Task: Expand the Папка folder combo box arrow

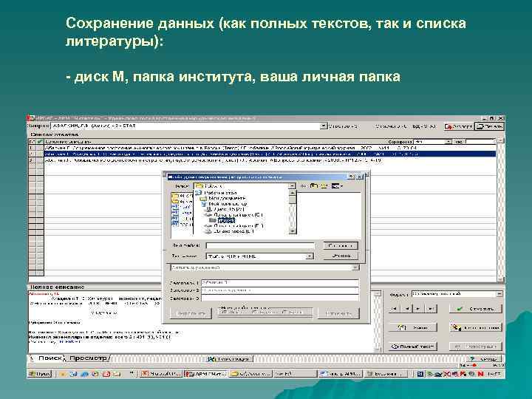Action: (292, 186)
